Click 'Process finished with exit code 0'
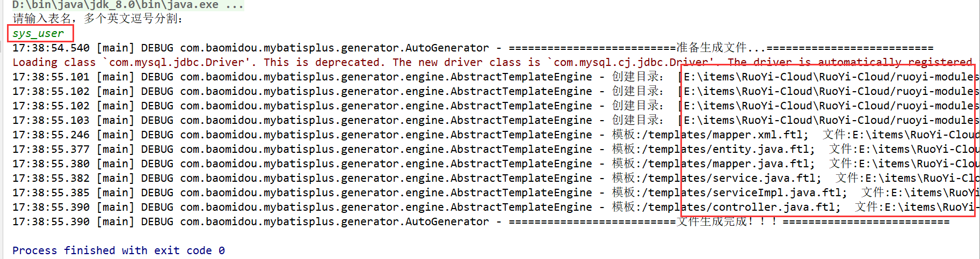The height and width of the screenshot is (259, 980). (119, 250)
